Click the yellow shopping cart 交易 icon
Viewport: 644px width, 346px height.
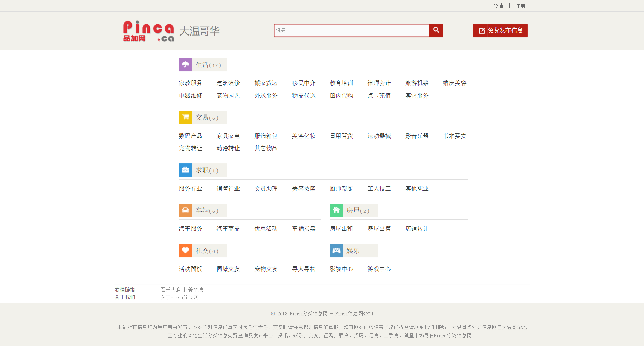tap(185, 117)
